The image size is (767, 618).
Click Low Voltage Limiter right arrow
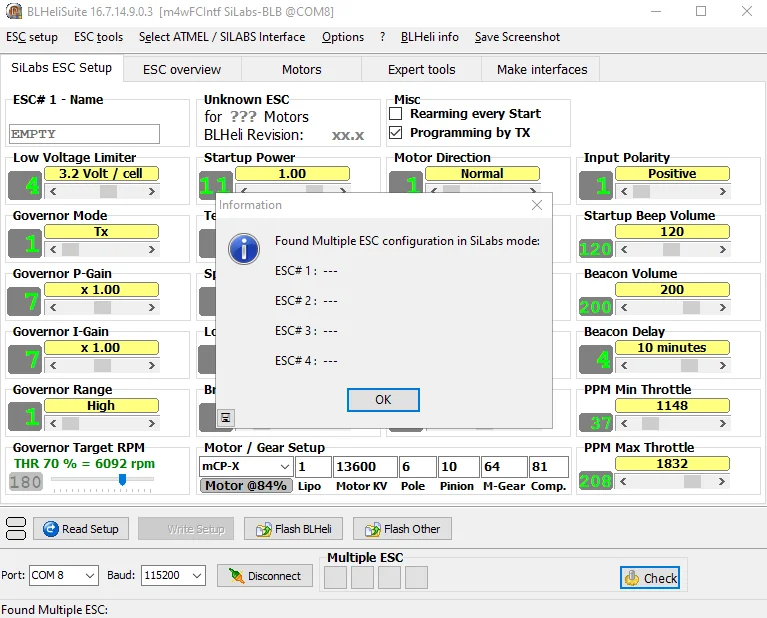coord(152,192)
